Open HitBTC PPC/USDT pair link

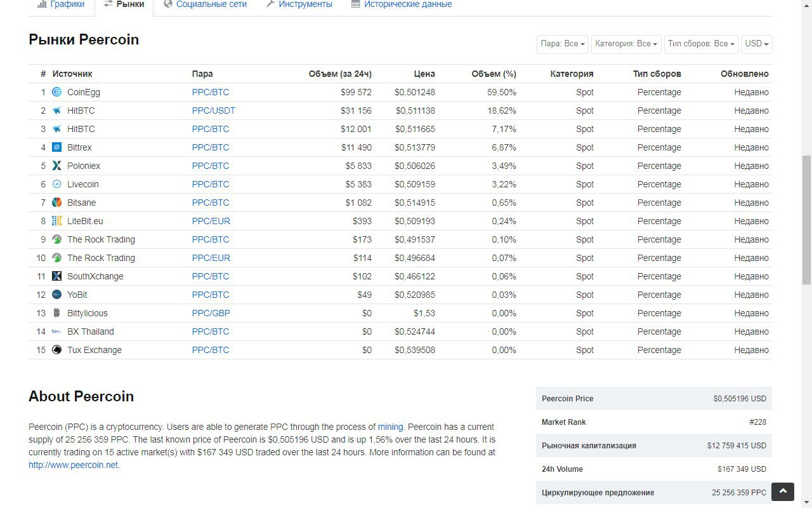[214, 110]
